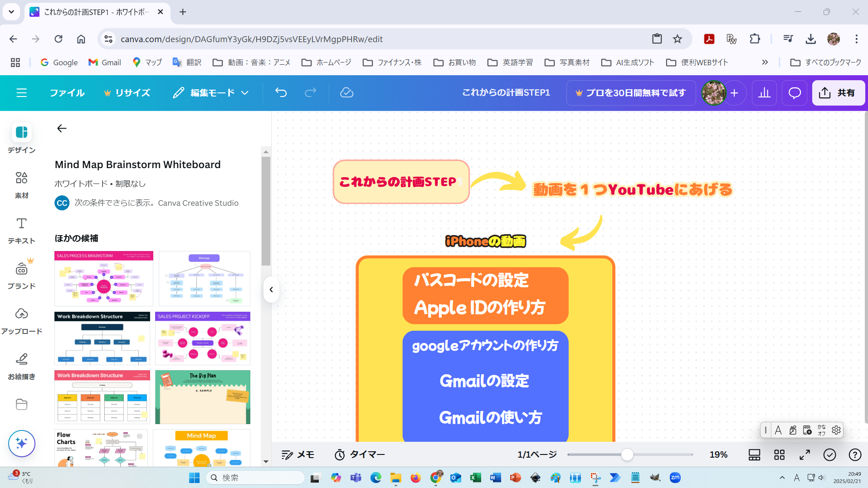The image size is (868, 488).
Task: Toggle fullscreen presentation mode
Action: tap(805, 454)
